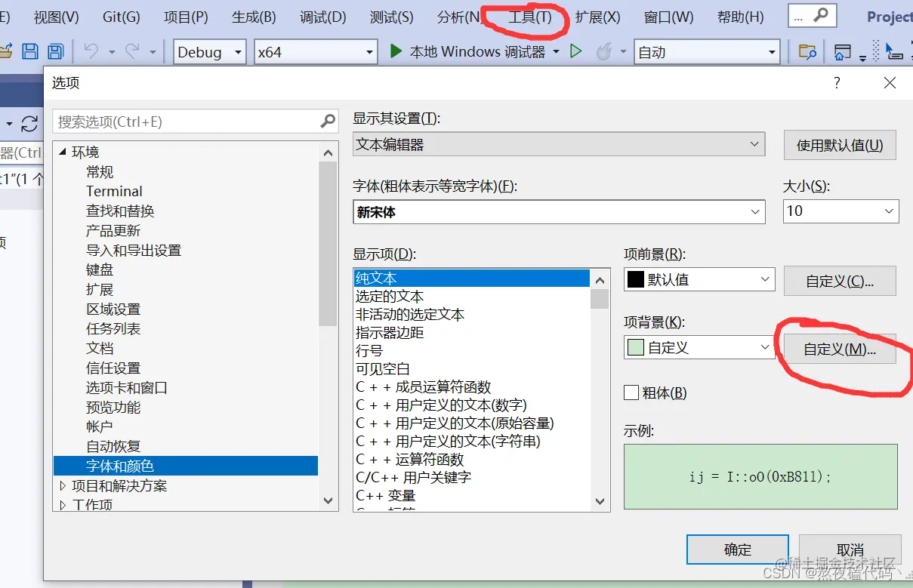913x588 pixels.
Task: Click foreground 自定义(C)... button
Action: coord(840,281)
